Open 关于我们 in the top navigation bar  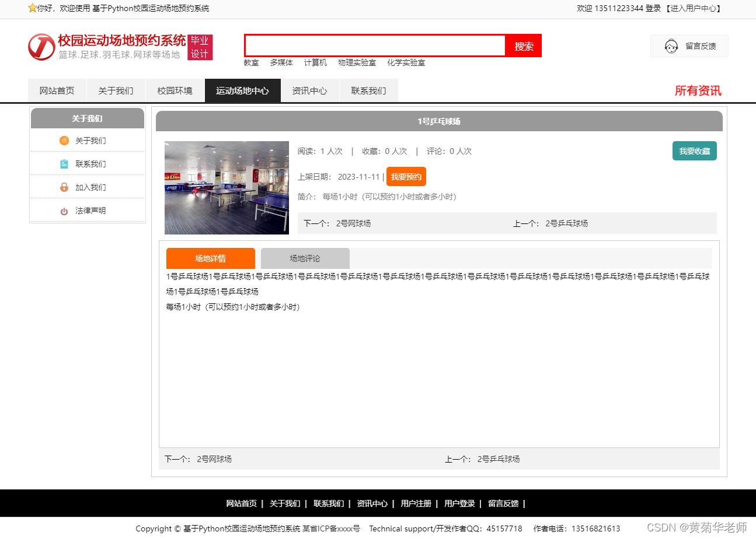coord(116,90)
